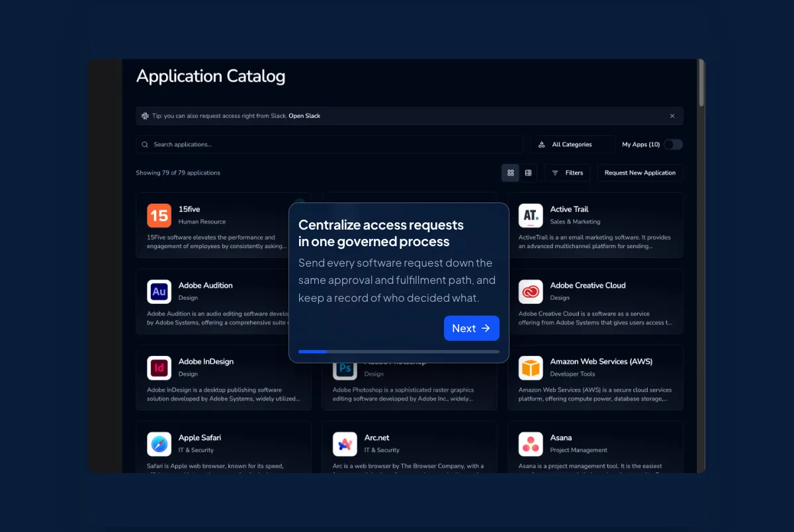
Task: Open the Asana app icon
Action: coord(531,443)
